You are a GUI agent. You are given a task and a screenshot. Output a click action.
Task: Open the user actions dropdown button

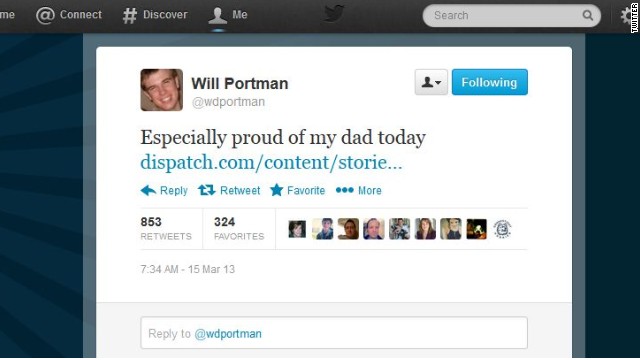[x=431, y=82]
